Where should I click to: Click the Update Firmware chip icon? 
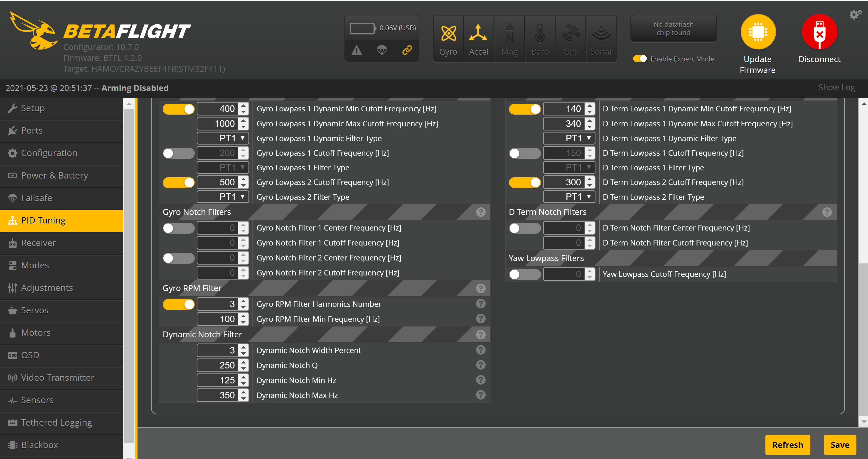[x=758, y=32]
